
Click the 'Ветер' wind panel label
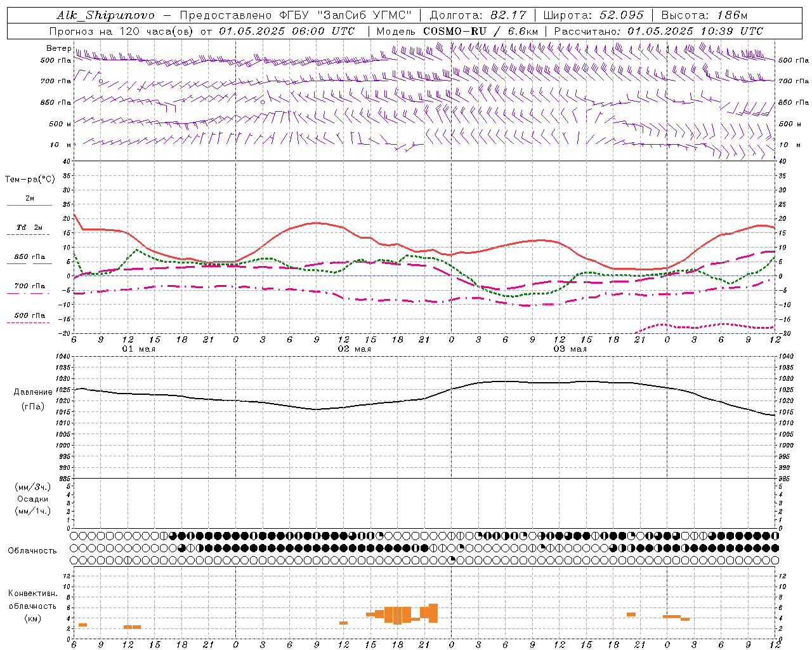[x=58, y=48]
